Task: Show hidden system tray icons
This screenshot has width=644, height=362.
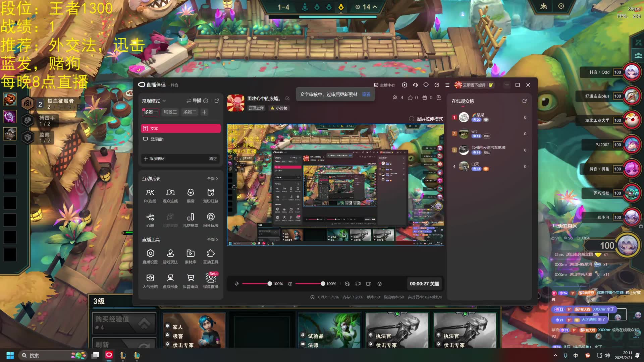Action: click(x=555, y=355)
